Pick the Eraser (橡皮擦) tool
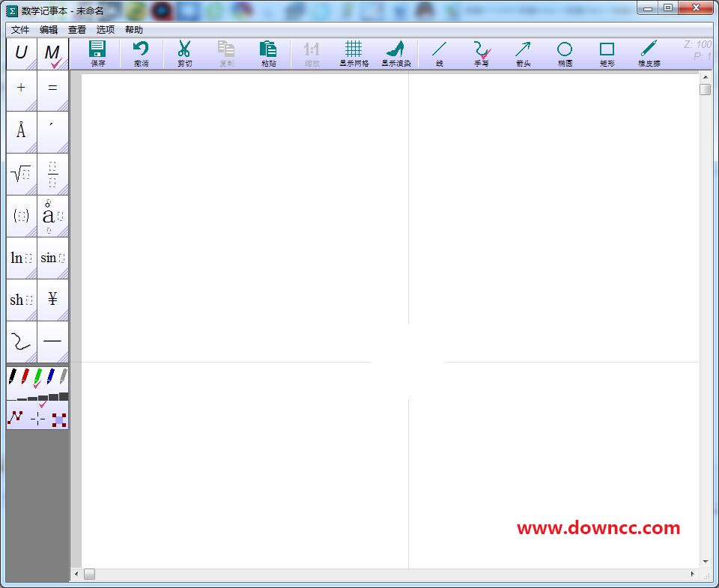The width and height of the screenshot is (719, 588). [x=649, y=53]
